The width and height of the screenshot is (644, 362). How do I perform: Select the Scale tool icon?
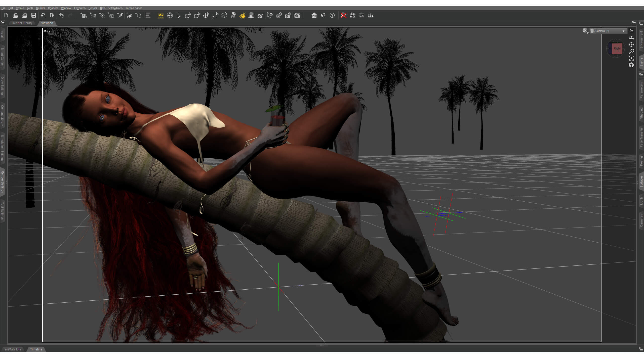215,16
